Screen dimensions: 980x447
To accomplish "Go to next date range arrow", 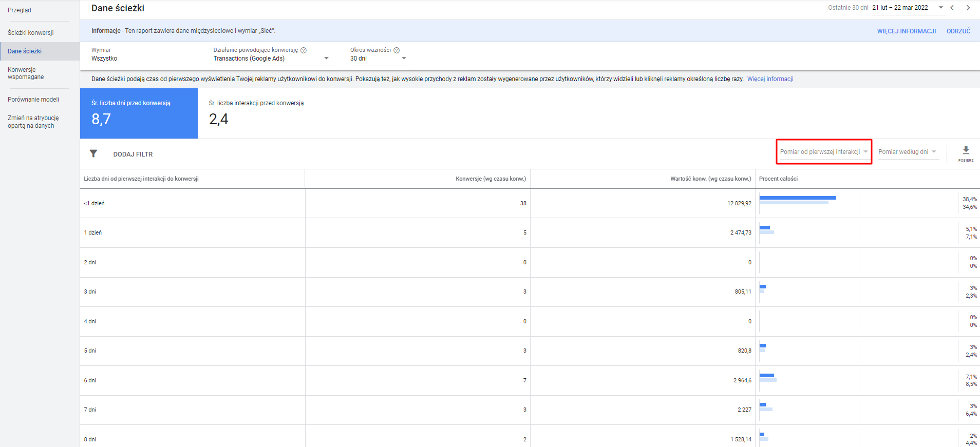I will coord(968,8).
